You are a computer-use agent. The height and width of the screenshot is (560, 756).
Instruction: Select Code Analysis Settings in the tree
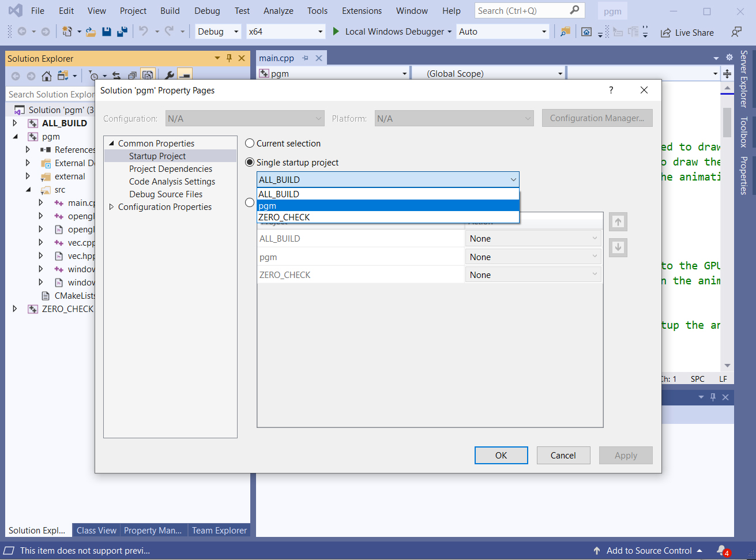pos(172,182)
